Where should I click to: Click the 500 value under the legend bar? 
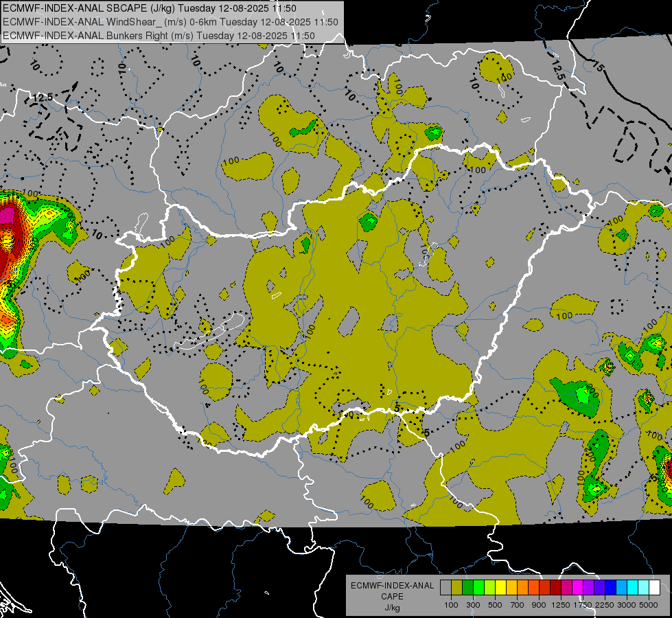495,605
